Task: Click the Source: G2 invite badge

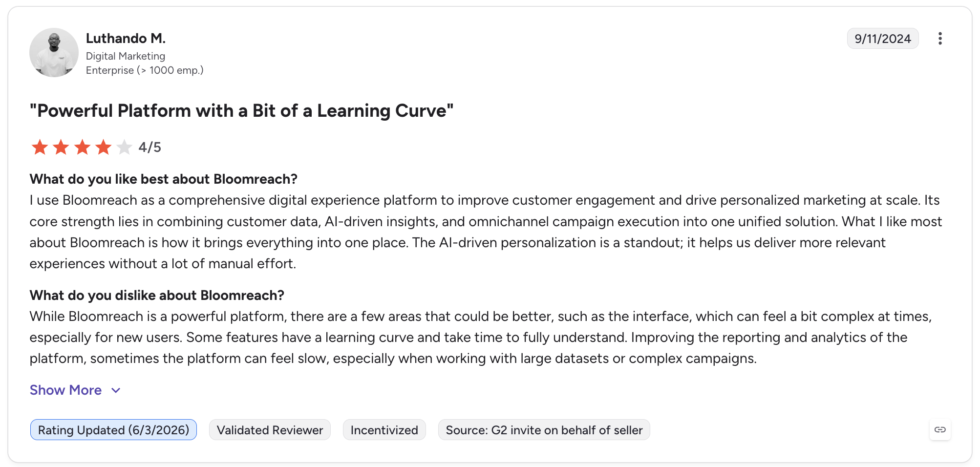Action: pyautogui.click(x=544, y=430)
